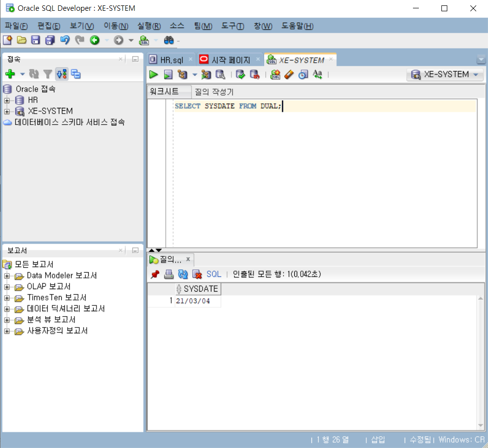Click the To Upper/Lower Aa icon
488x448 pixels.
click(317, 75)
